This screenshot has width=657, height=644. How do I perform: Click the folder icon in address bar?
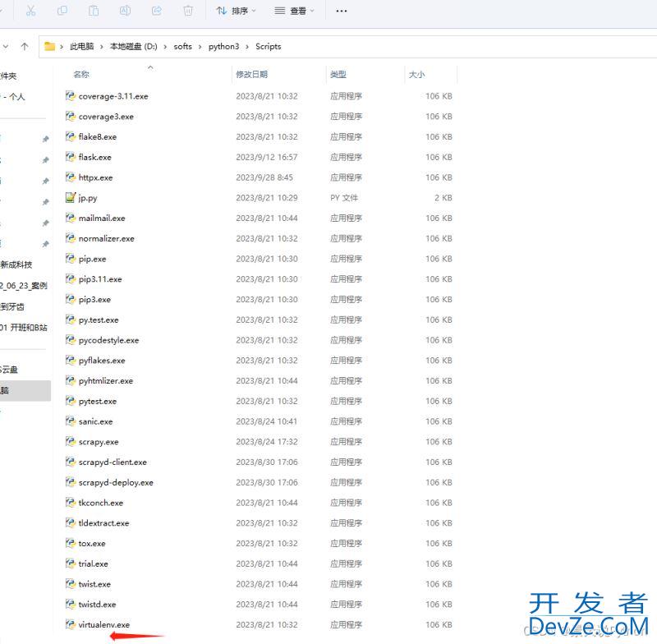click(x=50, y=46)
